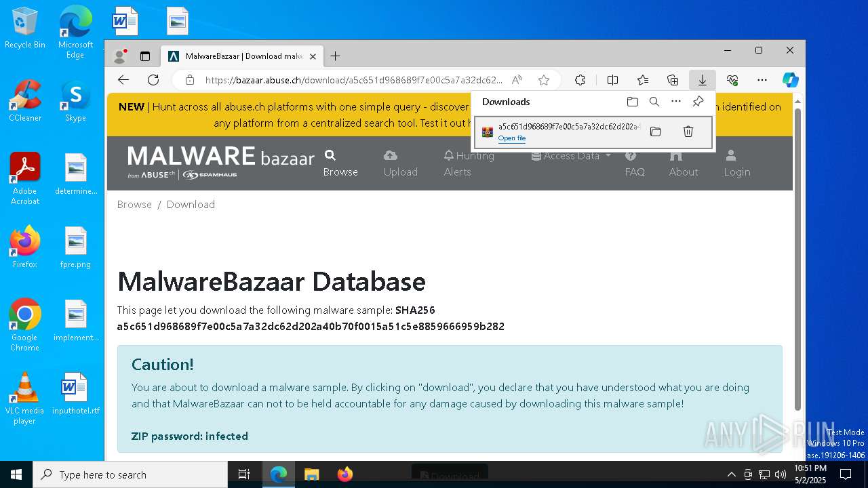The height and width of the screenshot is (488, 868).
Task: Close the MalwareBazaar tab
Action: [x=313, y=56]
